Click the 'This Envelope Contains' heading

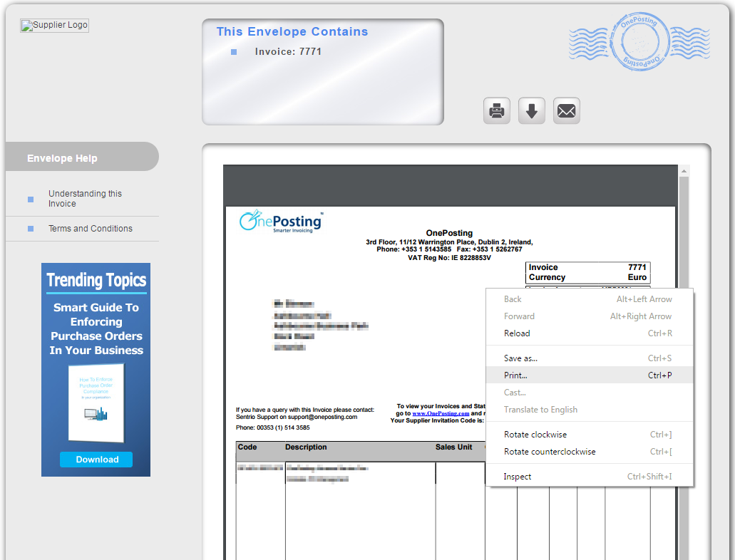click(292, 31)
